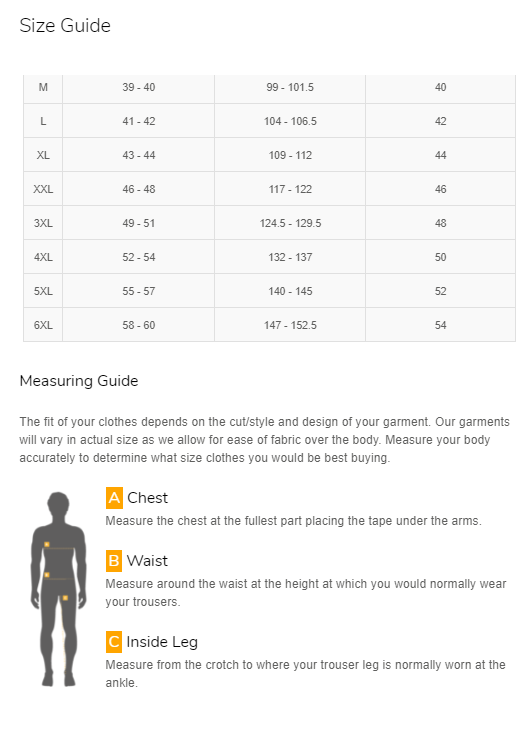Select the 3XL size row label
Screen dimensions: 518x734
pyautogui.click(x=43, y=223)
